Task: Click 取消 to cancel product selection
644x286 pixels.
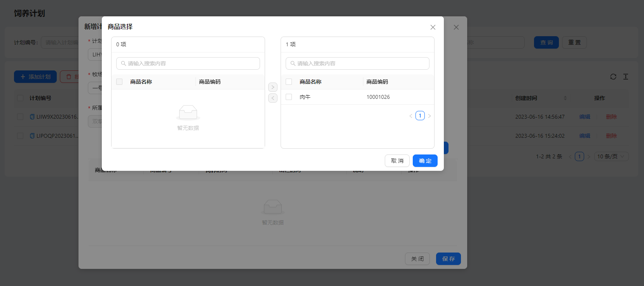Action: [x=397, y=161]
